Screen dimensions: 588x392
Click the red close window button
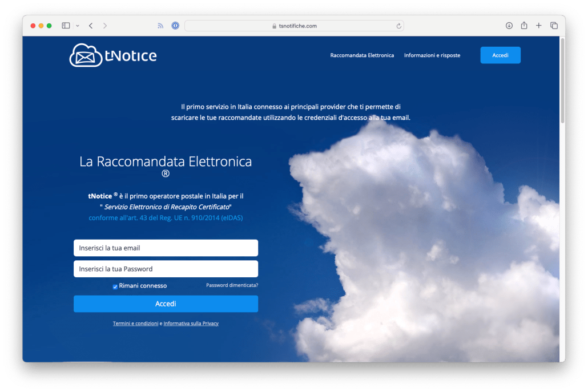pos(33,26)
